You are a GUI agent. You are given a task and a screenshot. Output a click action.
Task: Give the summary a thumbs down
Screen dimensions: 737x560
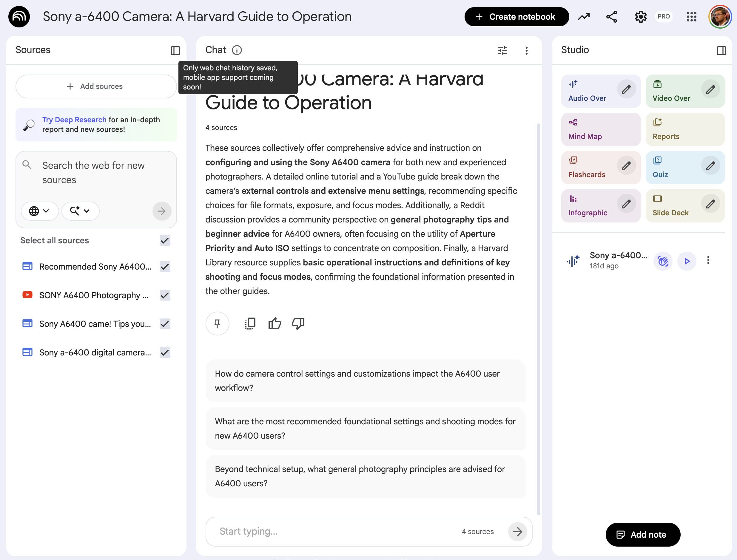tap(298, 323)
